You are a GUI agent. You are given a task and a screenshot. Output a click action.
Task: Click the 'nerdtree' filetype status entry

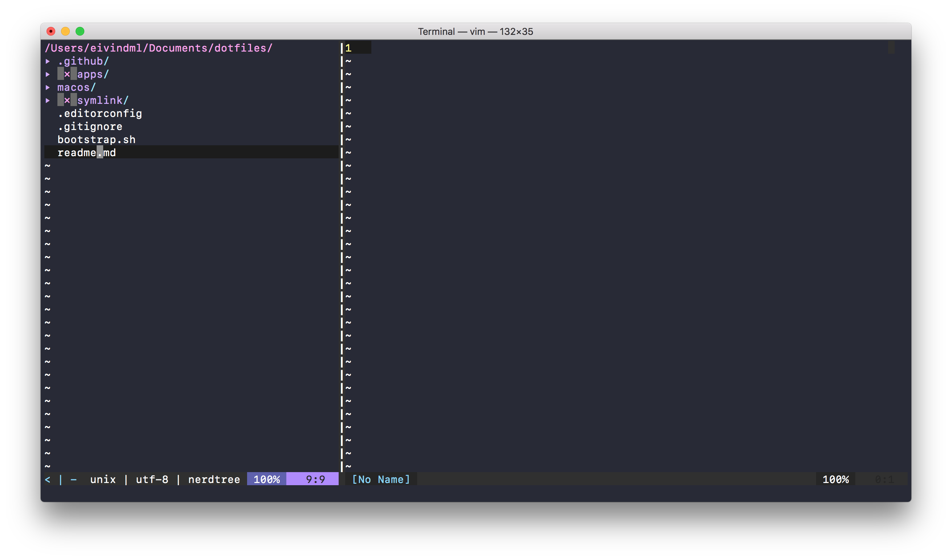click(214, 479)
